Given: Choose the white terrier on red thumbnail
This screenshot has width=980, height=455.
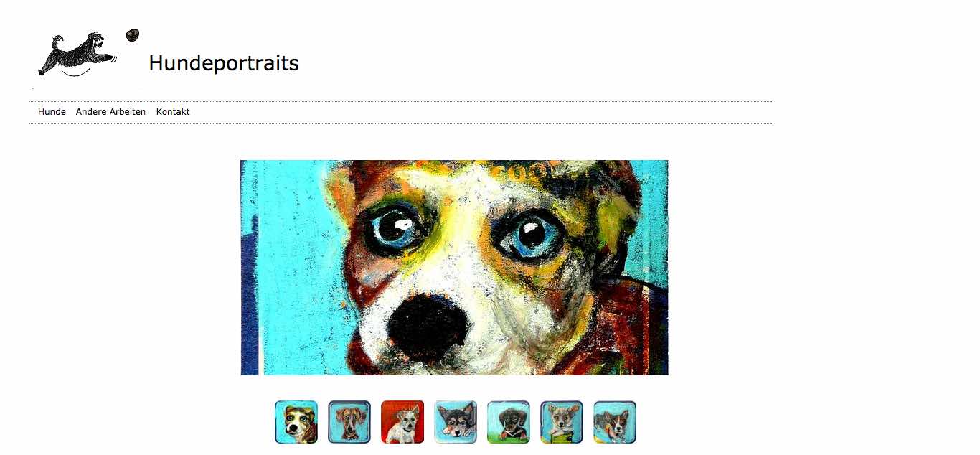Looking at the screenshot, I should click(x=402, y=422).
